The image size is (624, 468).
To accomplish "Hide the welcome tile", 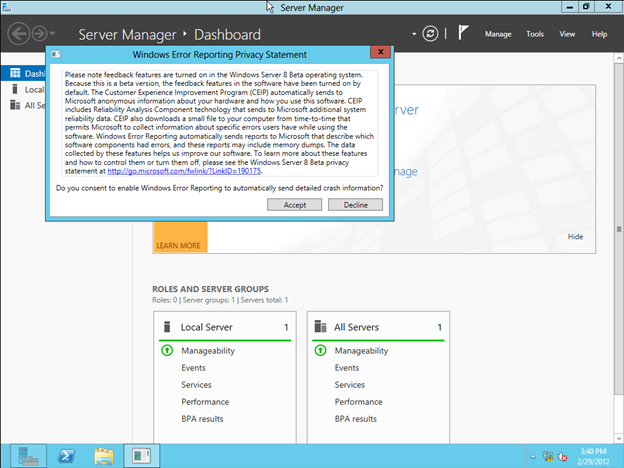I will 575,237.
